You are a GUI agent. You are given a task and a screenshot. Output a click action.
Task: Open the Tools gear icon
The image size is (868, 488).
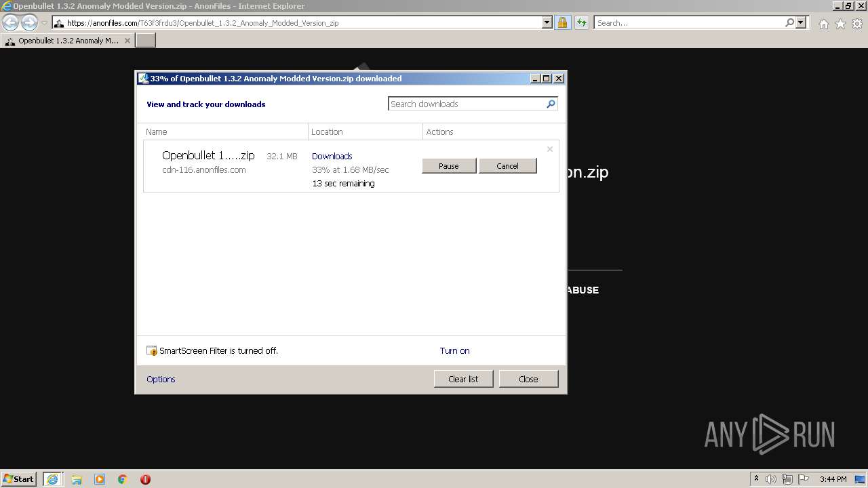[857, 24]
